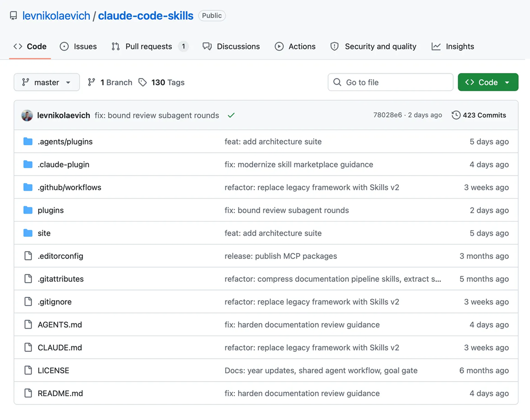
Task: Open latest commit message bound review subagent rounds
Action: [x=157, y=115]
